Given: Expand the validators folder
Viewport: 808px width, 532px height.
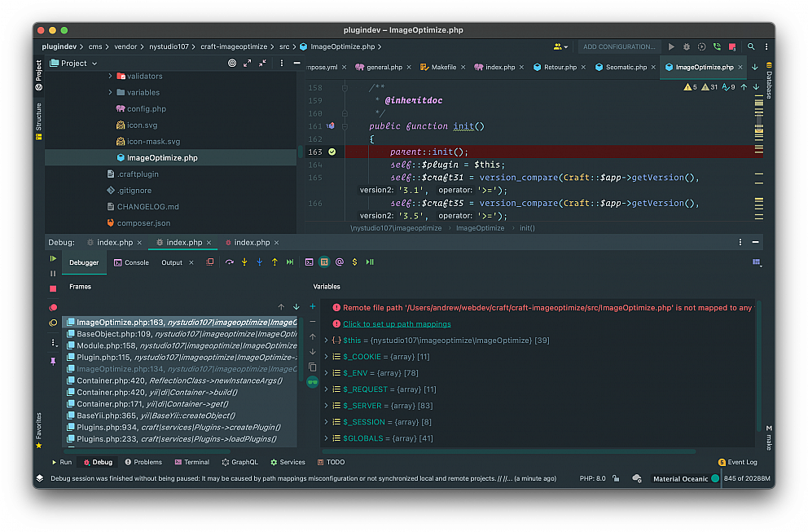Looking at the screenshot, I should pyautogui.click(x=110, y=76).
